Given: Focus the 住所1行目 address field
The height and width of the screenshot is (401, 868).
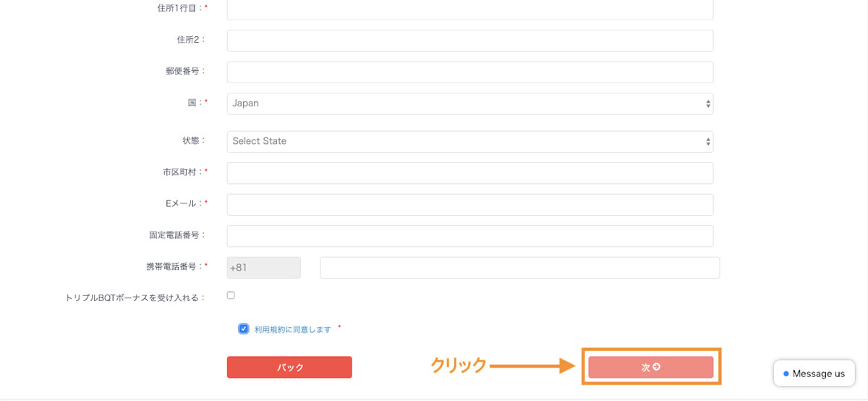Looking at the screenshot, I should point(470,9).
